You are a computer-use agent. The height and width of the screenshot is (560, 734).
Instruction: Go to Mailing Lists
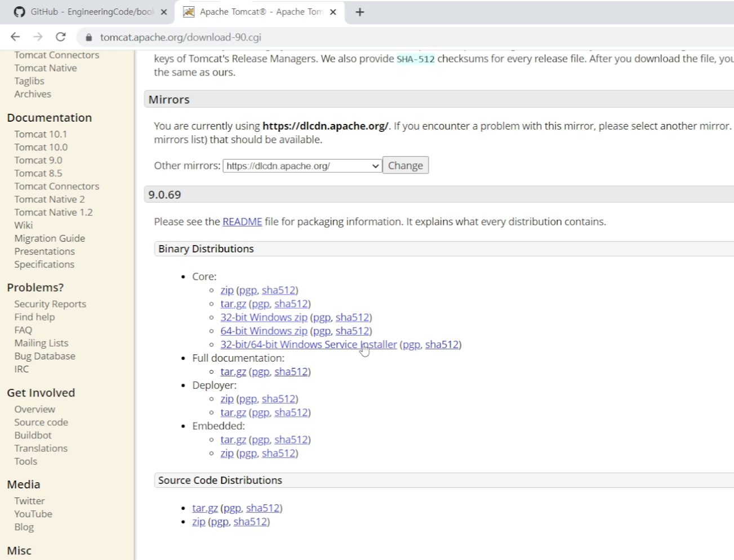coord(41,343)
